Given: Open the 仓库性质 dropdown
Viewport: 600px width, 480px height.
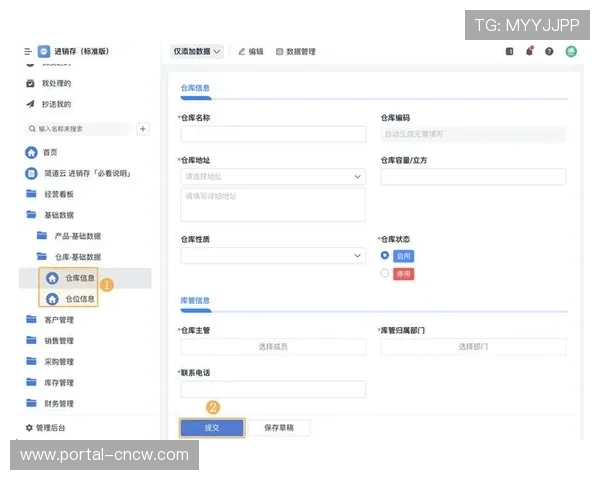Looking at the screenshot, I should [273, 255].
